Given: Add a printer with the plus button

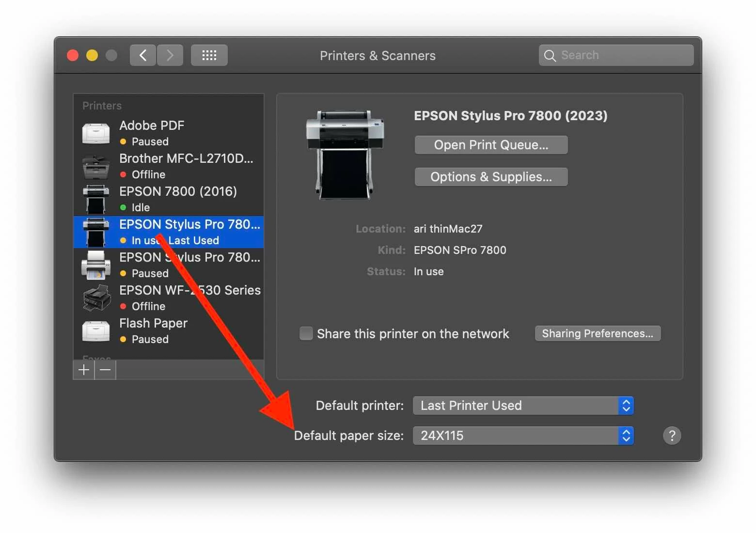Looking at the screenshot, I should [83, 370].
